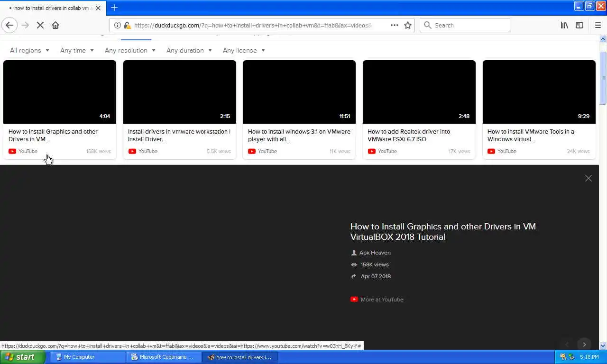The height and width of the screenshot is (364, 607).
Task: Open More at YouTube link
Action: [382, 300]
